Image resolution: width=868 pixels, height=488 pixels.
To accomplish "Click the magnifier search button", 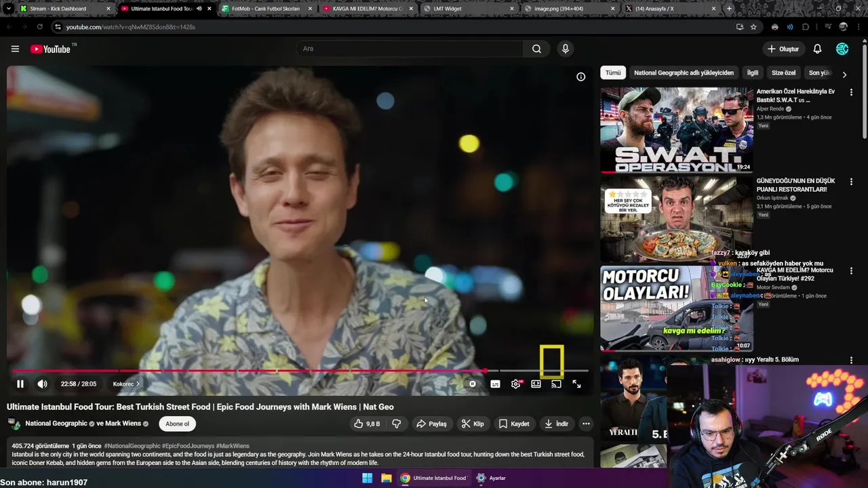I will 536,49.
